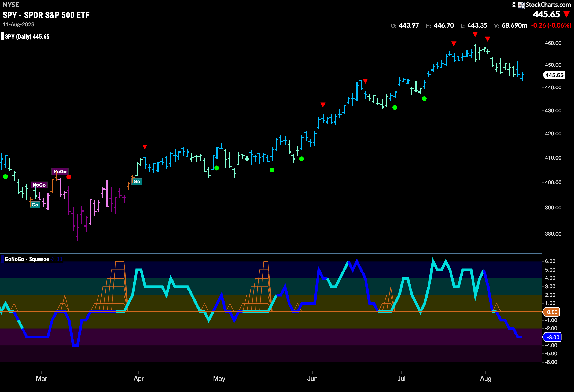Click the 6.00 oscillator axis label
Image resolution: width=574 pixels, height=392 pixels.
550,261
